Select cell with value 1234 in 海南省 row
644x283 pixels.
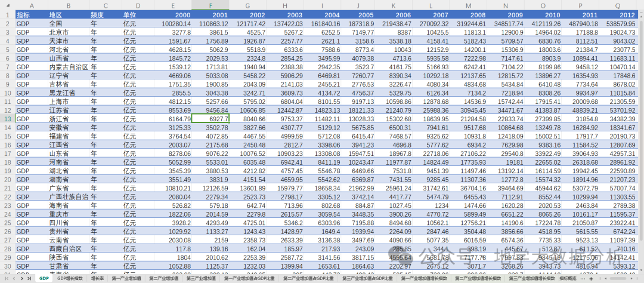click(x=431, y=205)
